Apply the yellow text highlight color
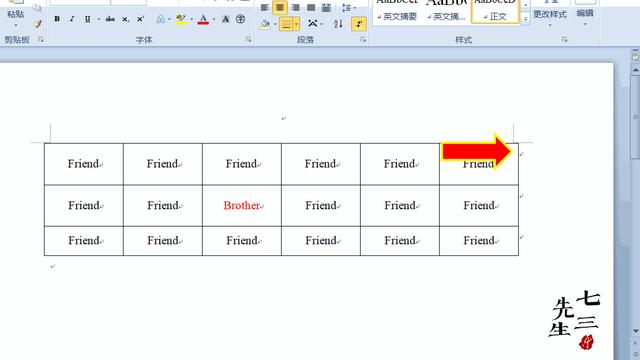Screen dimensions: 640x360 click(180, 19)
